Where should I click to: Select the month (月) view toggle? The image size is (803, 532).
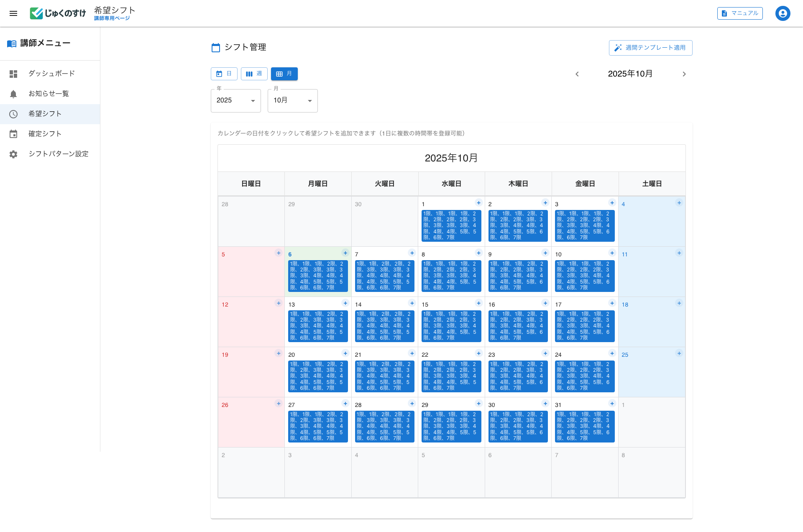[x=284, y=74]
